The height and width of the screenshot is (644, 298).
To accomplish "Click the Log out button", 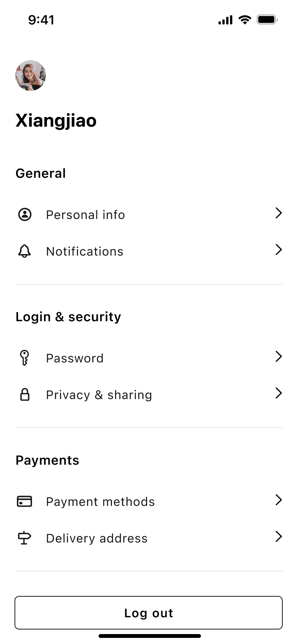I will [x=149, y=613].
